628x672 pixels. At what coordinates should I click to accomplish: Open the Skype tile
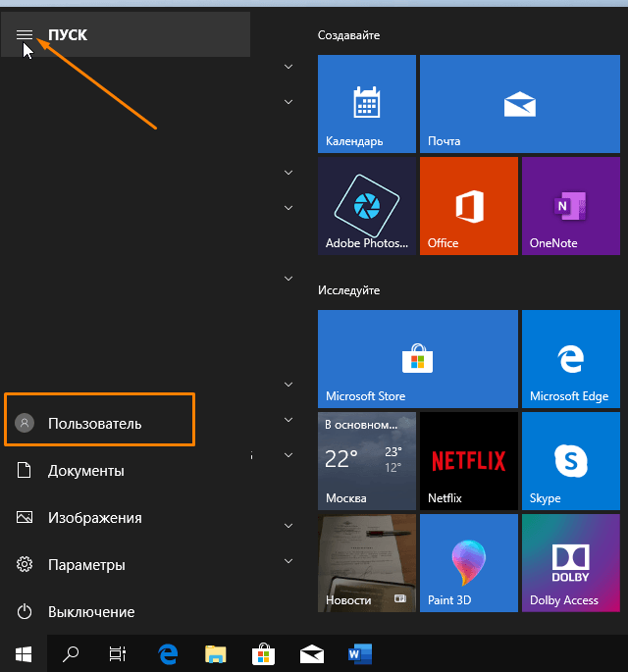tap(571, 461)
